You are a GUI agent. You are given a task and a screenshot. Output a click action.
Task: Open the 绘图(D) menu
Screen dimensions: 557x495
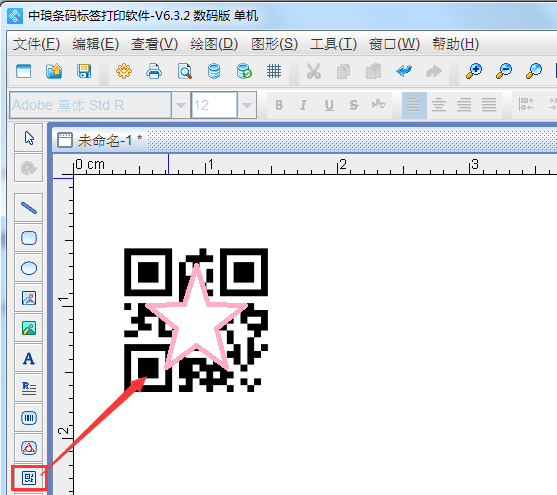click(x=214, y=44)
